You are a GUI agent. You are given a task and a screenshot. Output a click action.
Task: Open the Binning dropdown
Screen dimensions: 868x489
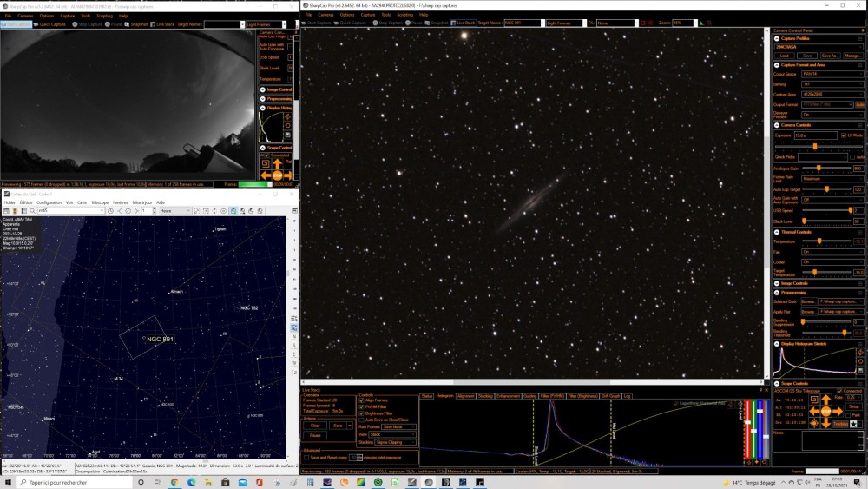(x=832, y=84)
